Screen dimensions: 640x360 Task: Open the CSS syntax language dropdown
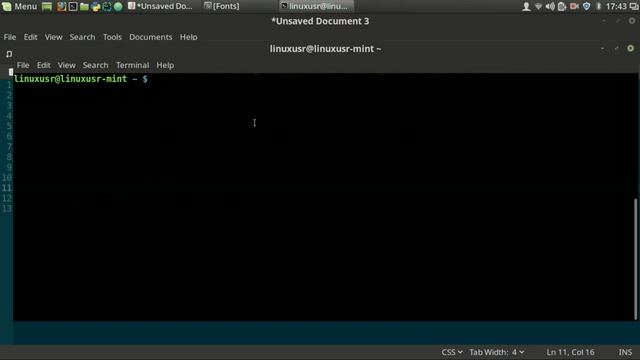[x=452, y=352]
